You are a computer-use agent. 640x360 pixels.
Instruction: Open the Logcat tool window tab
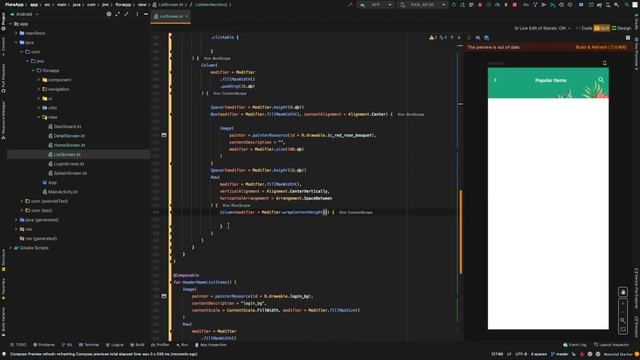(x=114, y=345)
